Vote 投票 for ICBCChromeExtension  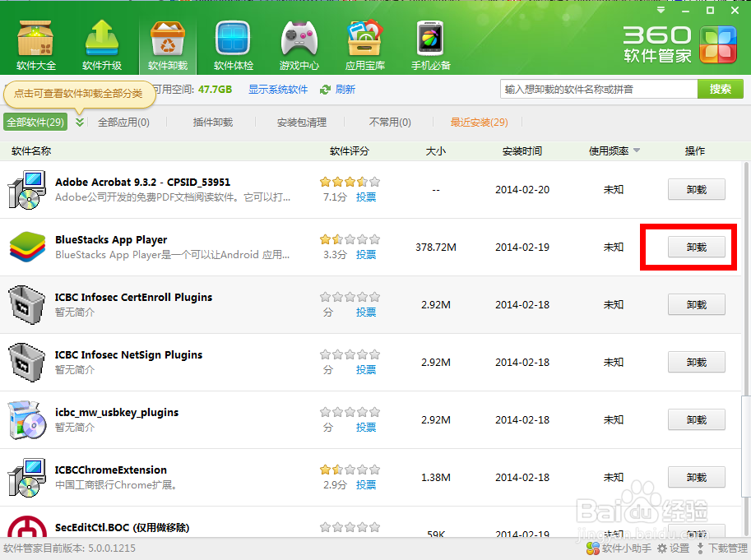pyautogui.click(x=366, y=485)
